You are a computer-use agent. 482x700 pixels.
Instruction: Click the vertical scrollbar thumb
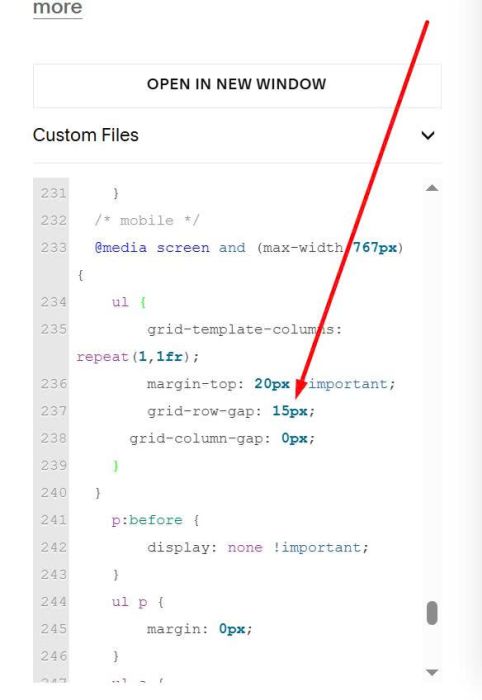pos(432,612)
